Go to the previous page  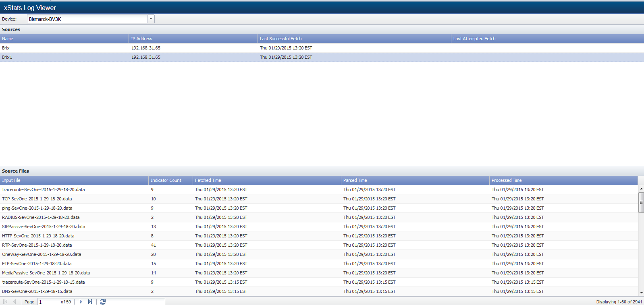click(x=15, y=302)
